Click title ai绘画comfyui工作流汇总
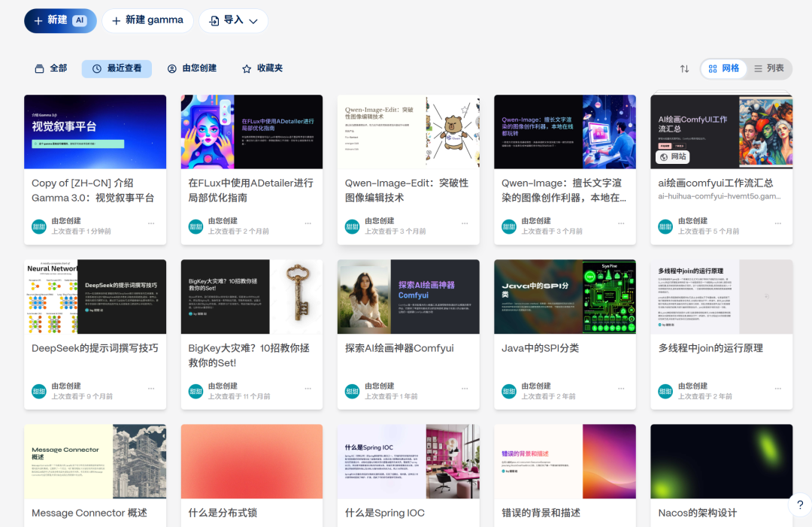 (x=716, y=183)
